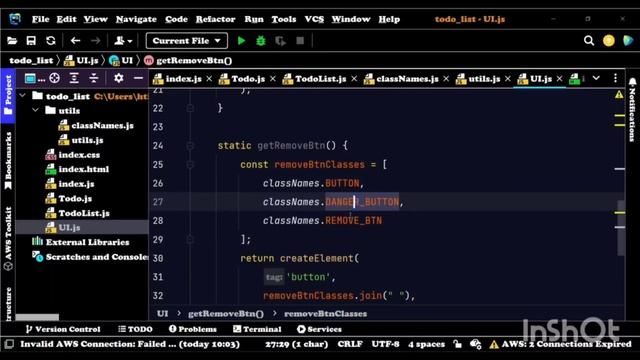Fold getRemoveBtn method at line 24 gutter
This screenshot has width=640, height=360.
(190, 146)
